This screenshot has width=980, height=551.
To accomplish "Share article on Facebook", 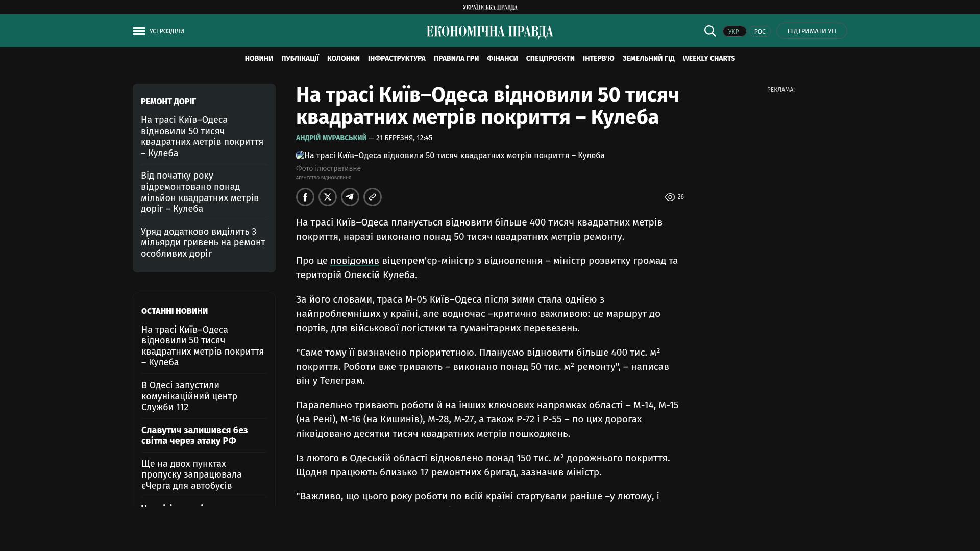I will click(x=305, y=197).
